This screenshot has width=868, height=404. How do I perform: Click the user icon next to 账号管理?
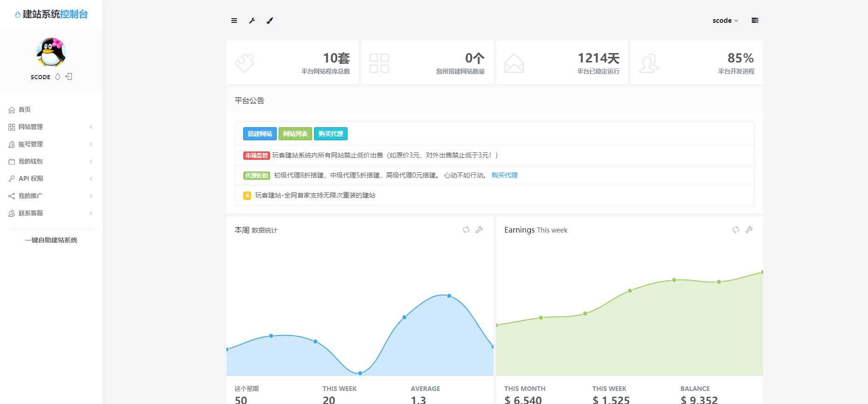coord(12,144)
